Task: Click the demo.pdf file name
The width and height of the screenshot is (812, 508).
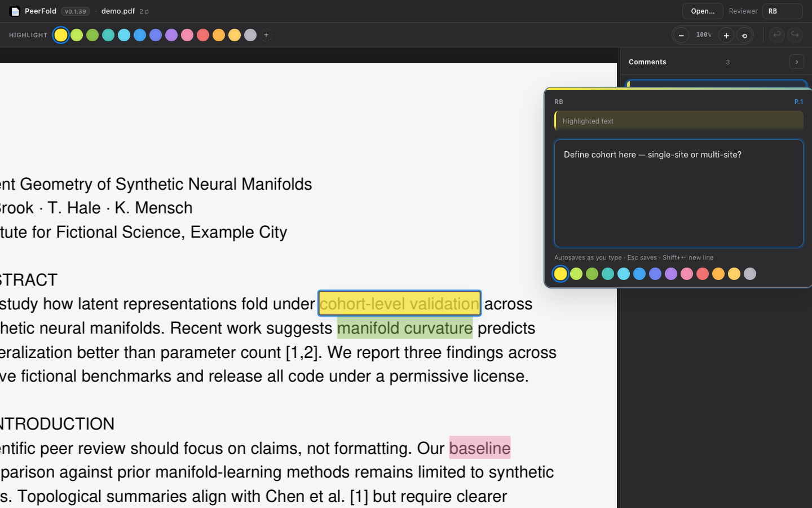Action: (118, 11)
